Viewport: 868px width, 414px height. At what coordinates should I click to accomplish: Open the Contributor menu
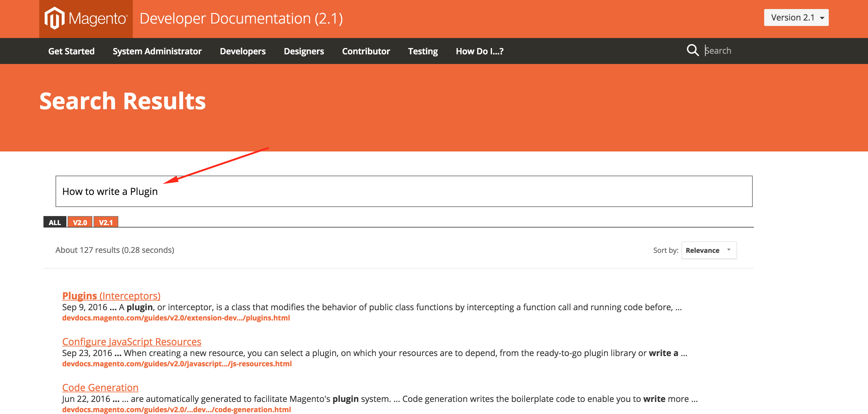point(366,51)
